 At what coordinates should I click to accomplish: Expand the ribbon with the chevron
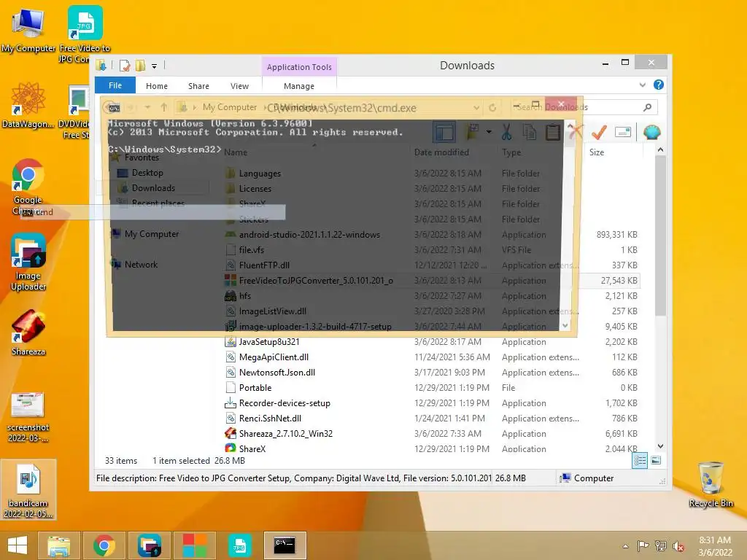[x=643, y=85]
